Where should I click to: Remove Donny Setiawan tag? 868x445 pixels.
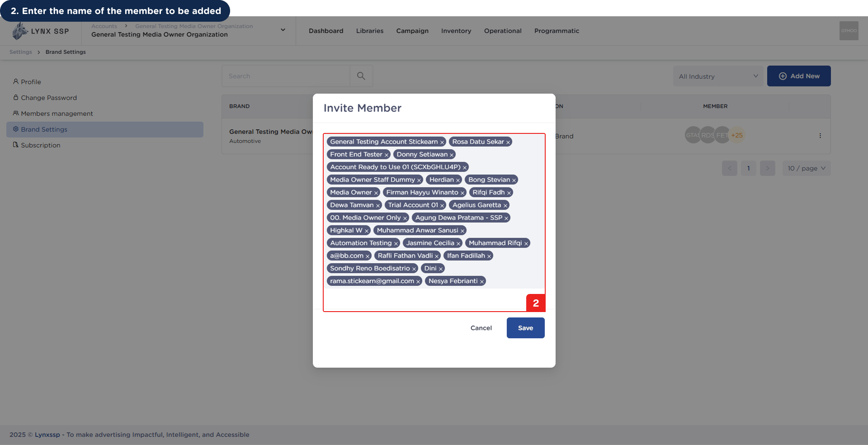pos(452,155)
